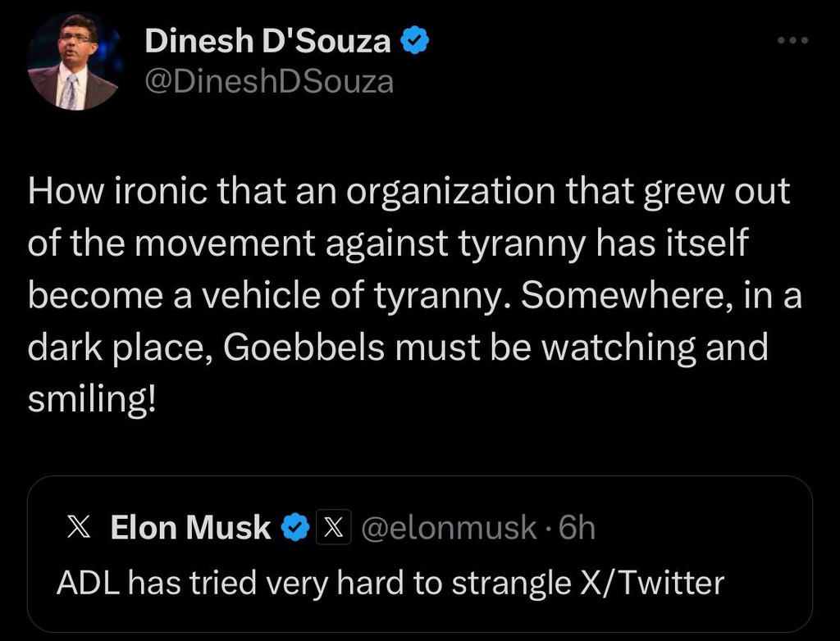Image resolution: width=840 pixels, height=641 pixels.
Task: Click the 'ADL' text in quoted tweet
Action: coord(87,583)
